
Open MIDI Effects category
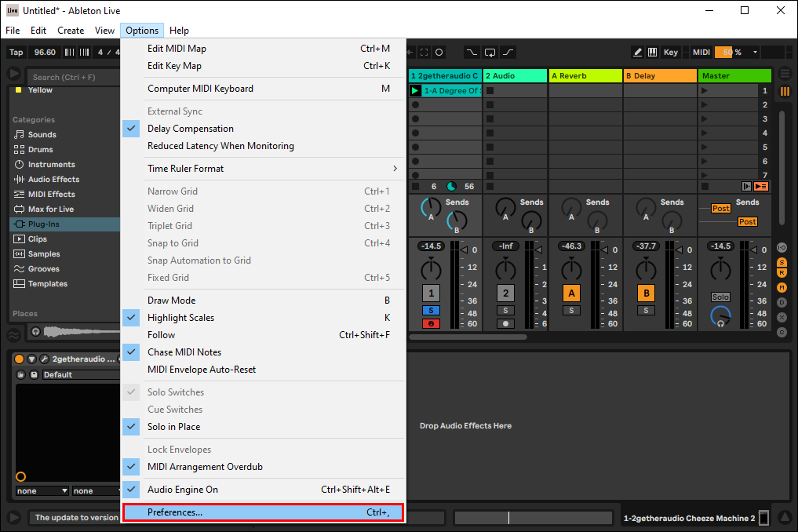[x=52, y=195]
